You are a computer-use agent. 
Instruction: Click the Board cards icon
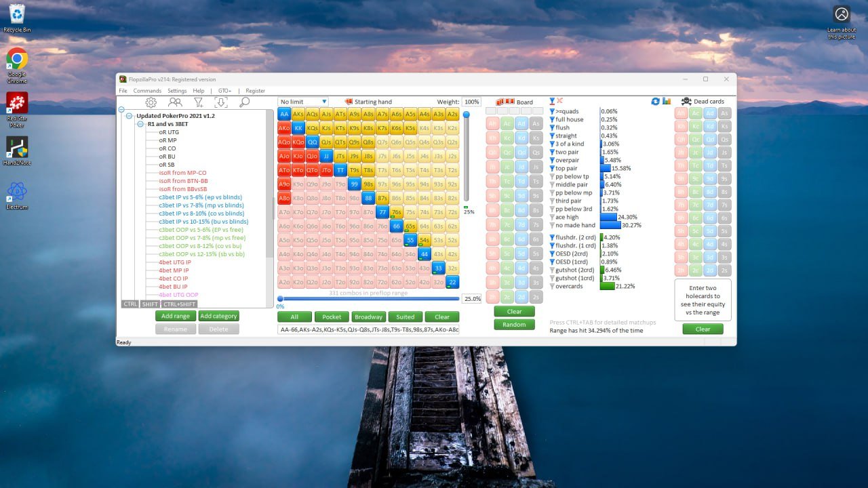pyautogui.click(x=505, y=102)
